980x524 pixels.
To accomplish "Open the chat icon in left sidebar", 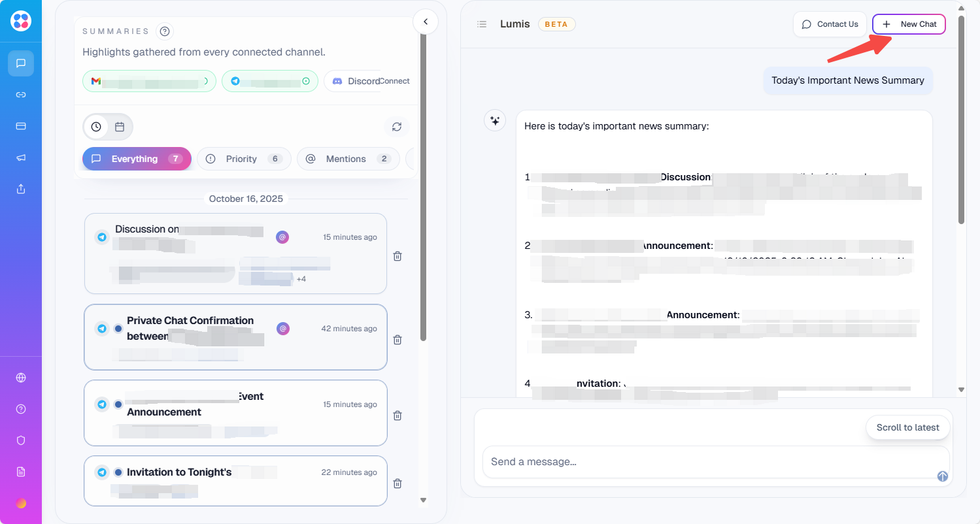I will [x=21, y=63].
